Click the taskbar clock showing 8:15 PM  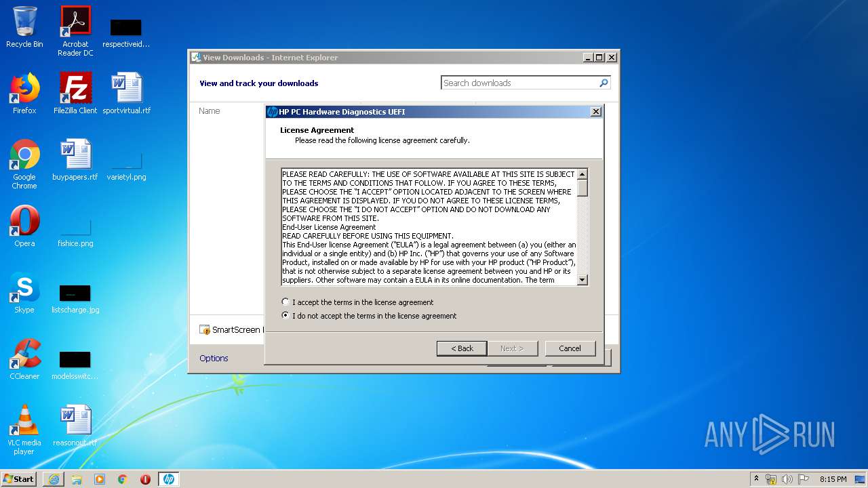pos(833,479)
